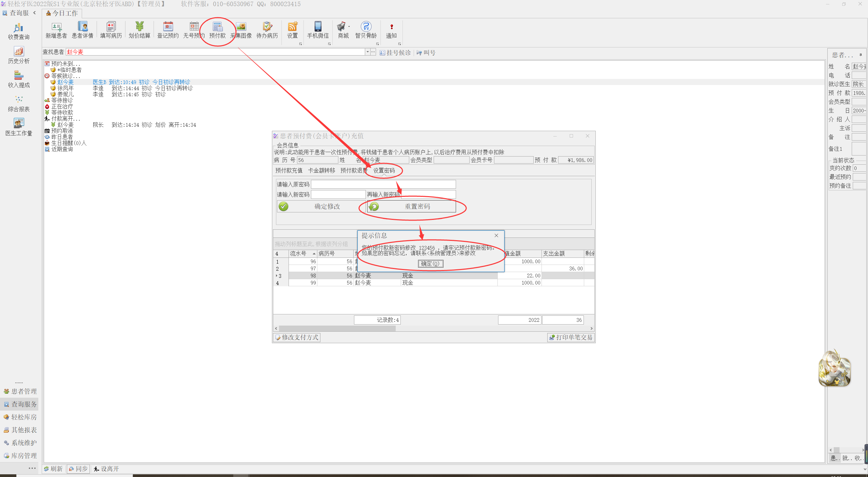Image resolution: width=868 pixels, height=477 pixels.
Task: Click the 预付款 toolbar icon
Action: click(217, 30)
